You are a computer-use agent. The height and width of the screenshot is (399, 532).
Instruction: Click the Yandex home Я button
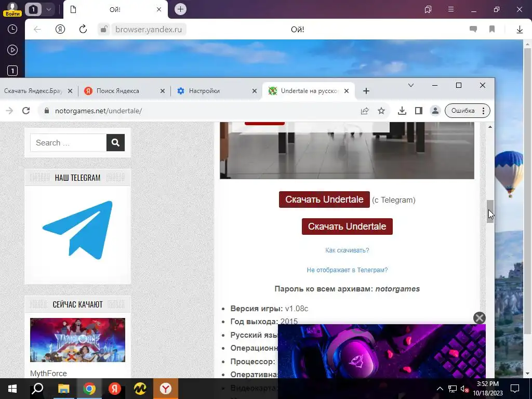[60, 30]
